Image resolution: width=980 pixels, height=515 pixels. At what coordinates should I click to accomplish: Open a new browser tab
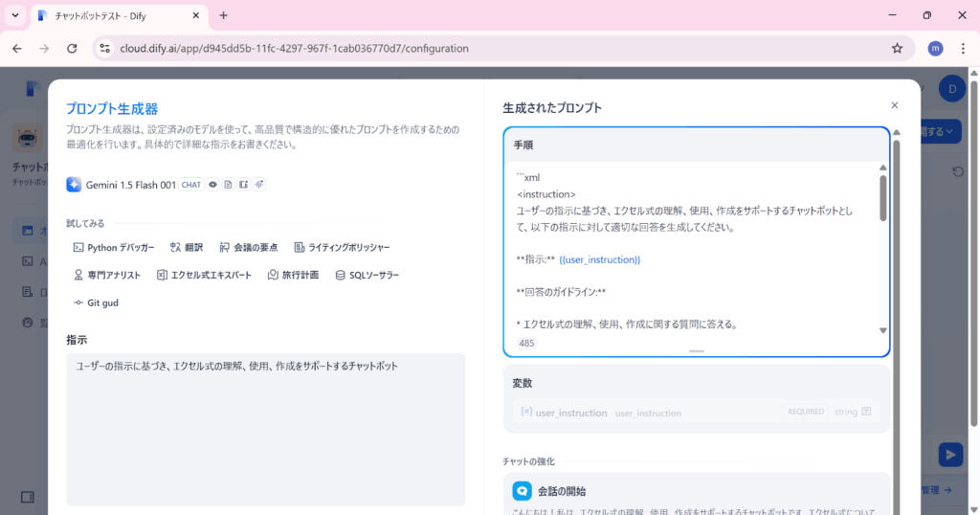point(223,15)
